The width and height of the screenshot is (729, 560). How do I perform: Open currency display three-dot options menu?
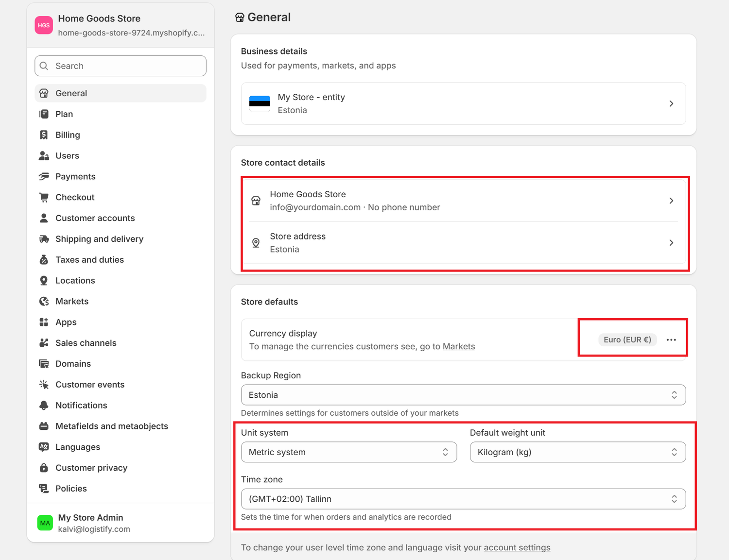(x=671, y=340)
